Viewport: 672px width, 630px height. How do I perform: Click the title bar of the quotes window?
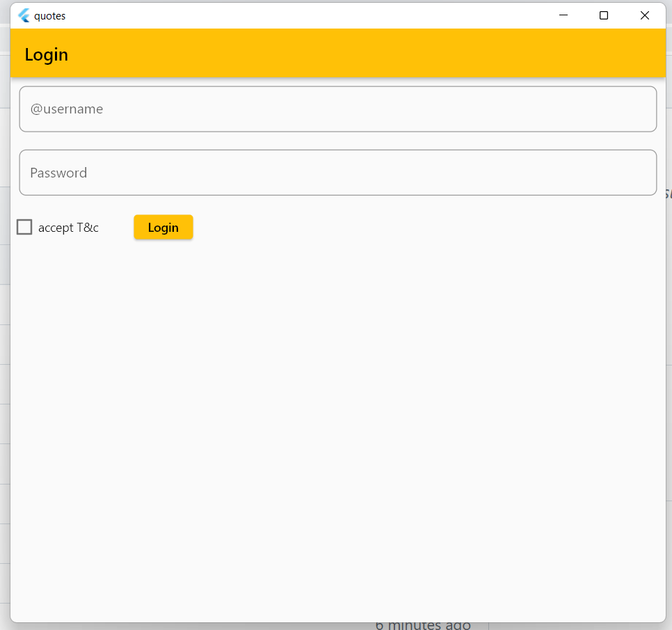278,15
